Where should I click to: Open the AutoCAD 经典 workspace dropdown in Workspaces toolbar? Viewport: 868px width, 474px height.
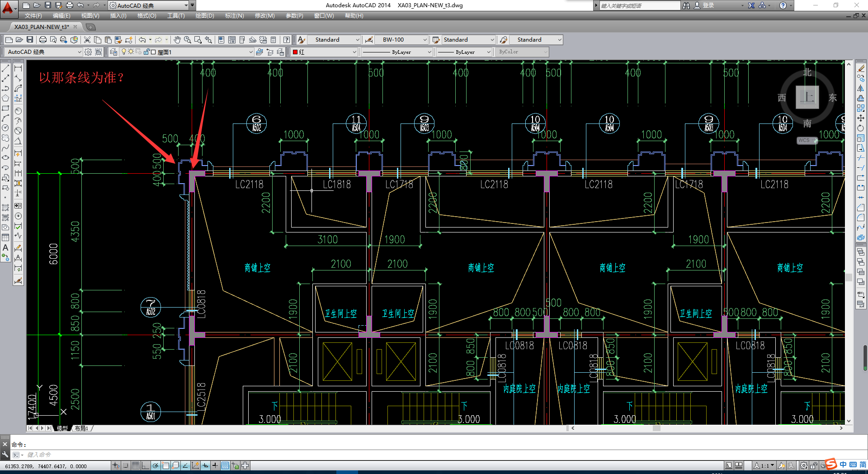coord(44,52)
